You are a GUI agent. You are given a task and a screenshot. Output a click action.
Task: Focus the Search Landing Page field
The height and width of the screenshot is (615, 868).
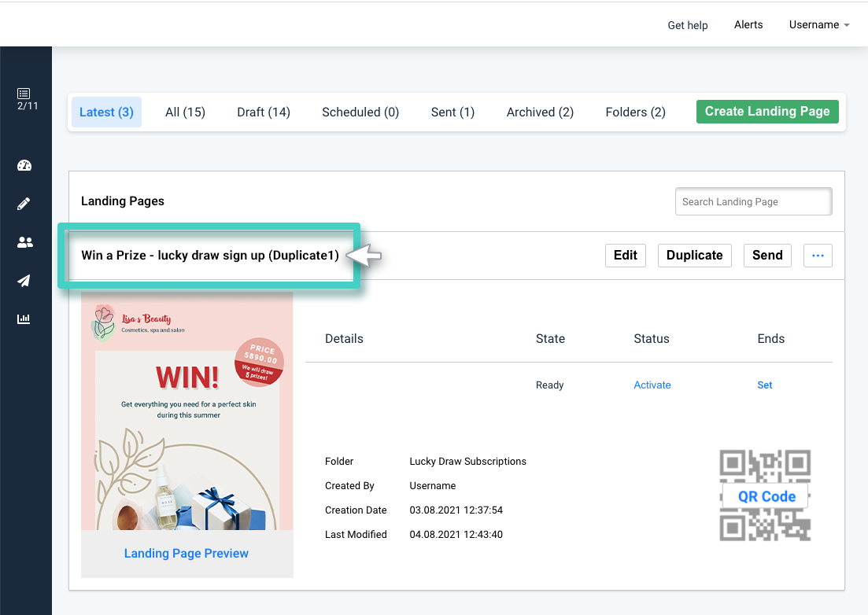pos(753,202)
